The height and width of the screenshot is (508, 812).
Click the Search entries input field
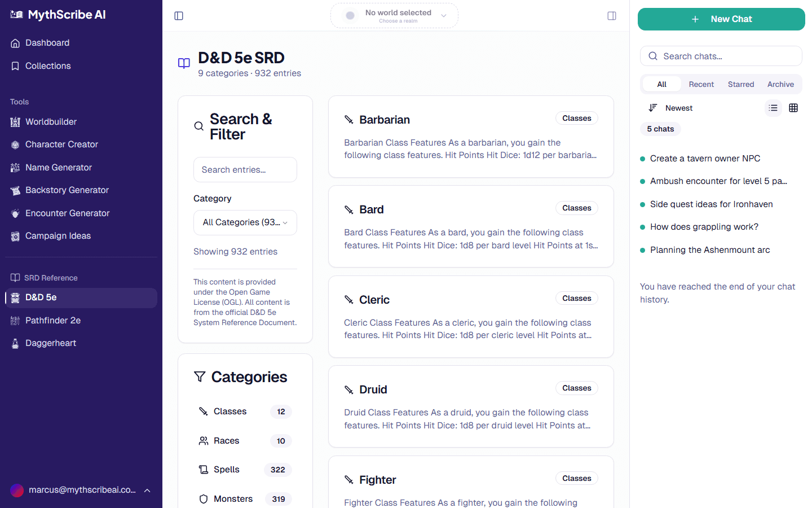click(245, 169)
